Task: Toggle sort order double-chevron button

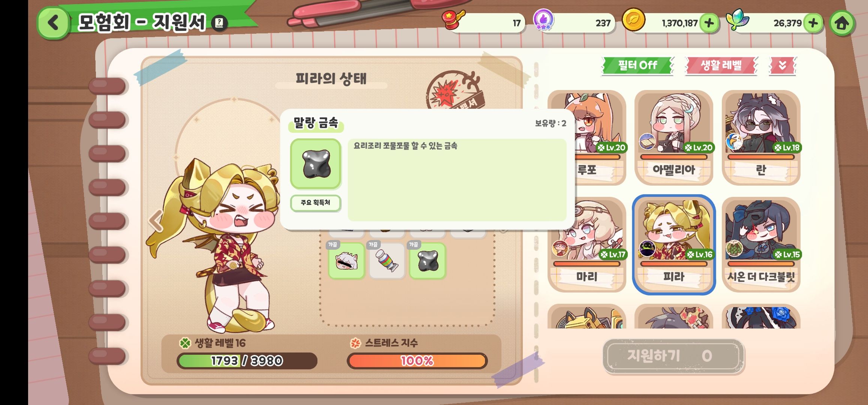Action: [x=782, y=65]
